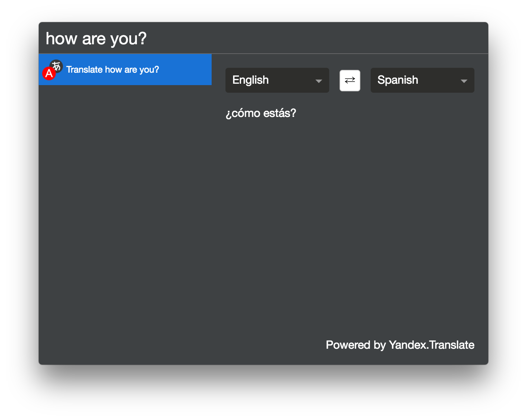Screen dimensions: 527x420
Task: Swap source and target languages
Action: point(350,81)
